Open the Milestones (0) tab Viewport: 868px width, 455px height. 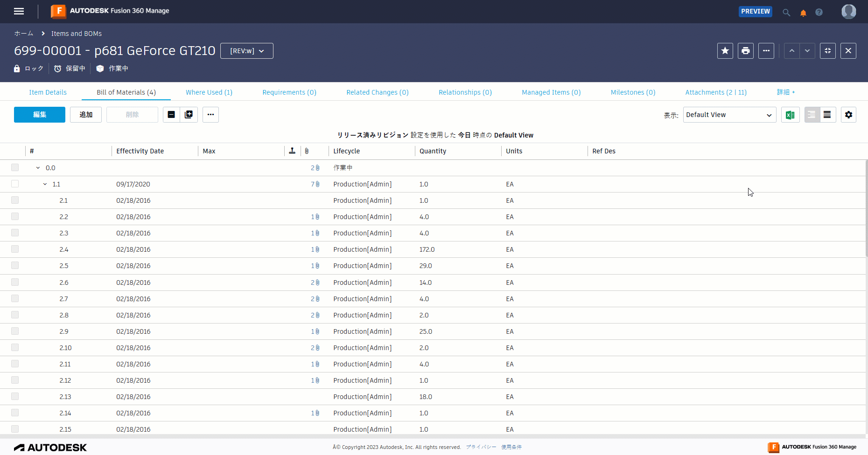[x=633, y=92]
